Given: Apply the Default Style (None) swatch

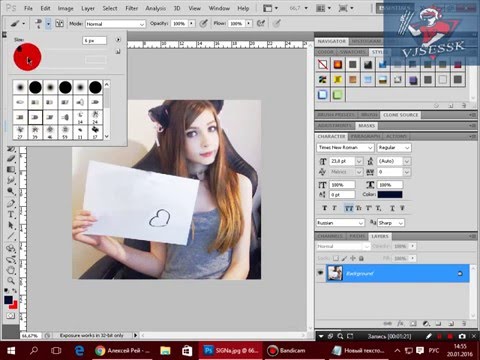Looking at the screenshot, I should (323, 64).
